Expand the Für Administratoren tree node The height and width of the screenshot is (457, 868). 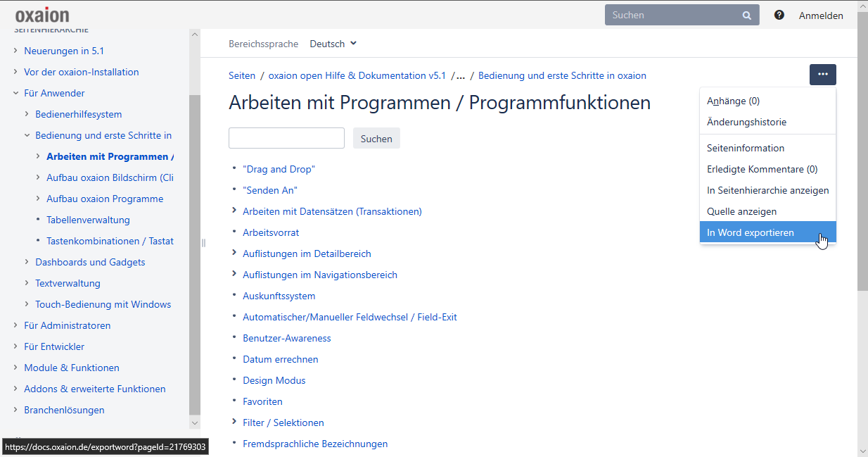point(16,325)
